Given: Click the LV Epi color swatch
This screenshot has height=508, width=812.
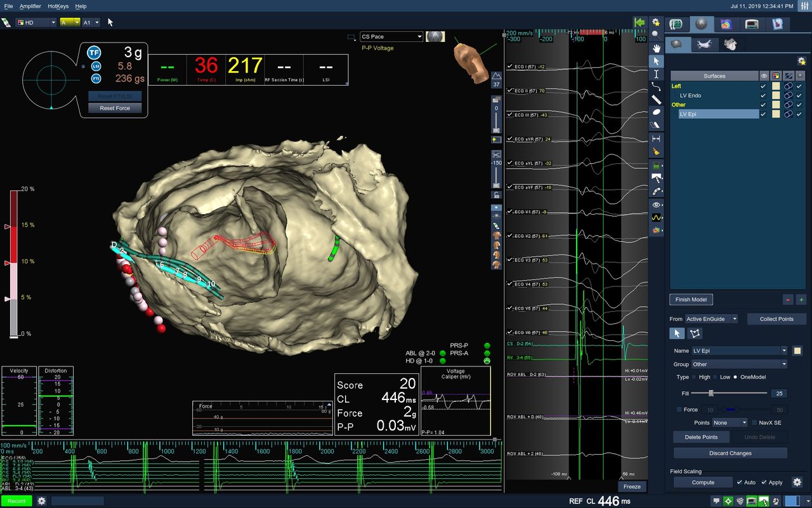Looking at the screenshot, I should point(775,114).
